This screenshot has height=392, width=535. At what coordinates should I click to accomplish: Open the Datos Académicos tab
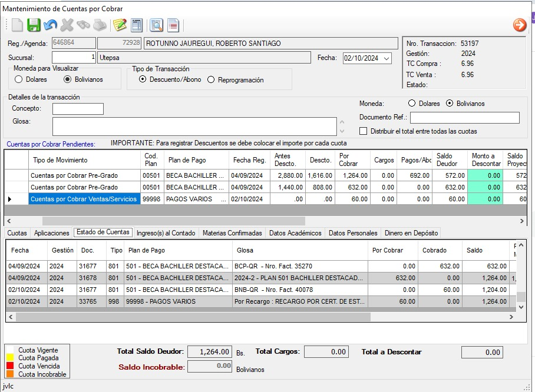click(x=295, y=233)
